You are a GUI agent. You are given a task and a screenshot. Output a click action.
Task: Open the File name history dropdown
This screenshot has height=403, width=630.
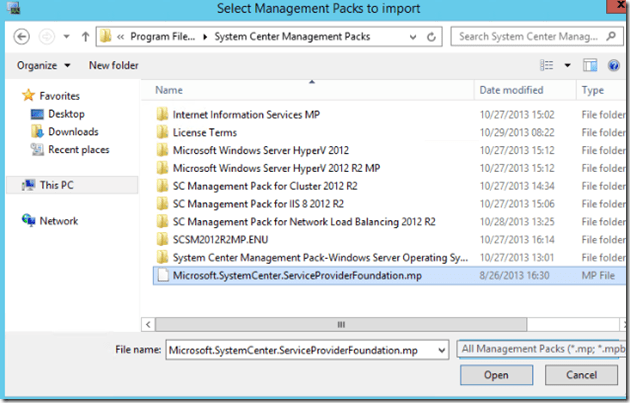[440, 349]
